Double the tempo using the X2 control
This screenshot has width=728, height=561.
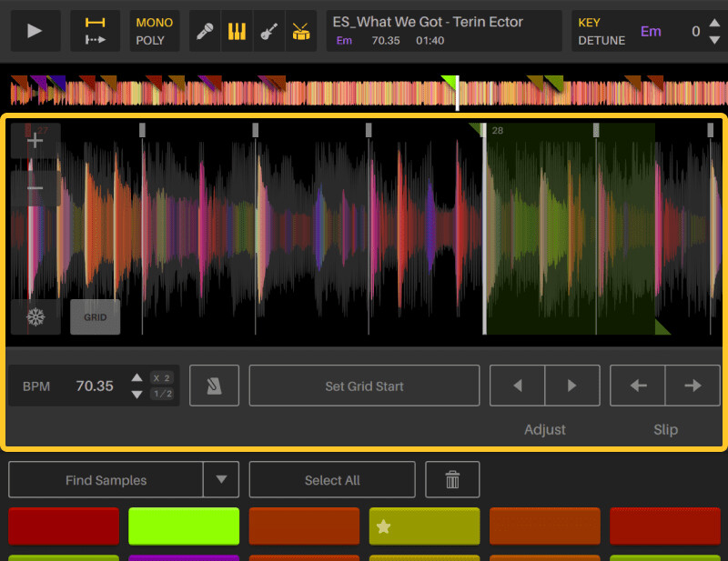(x=162, y=378)
